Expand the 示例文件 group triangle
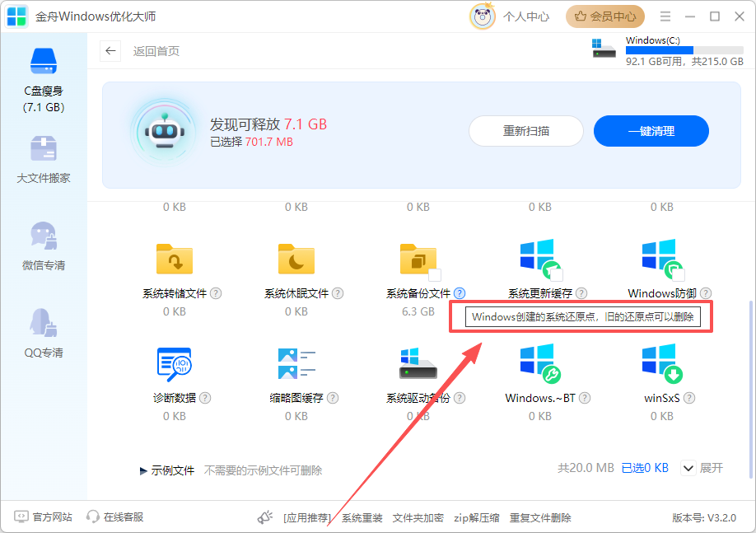Viewport: 756px width, 533px height. pyautogui.click(x=143, y=470)
